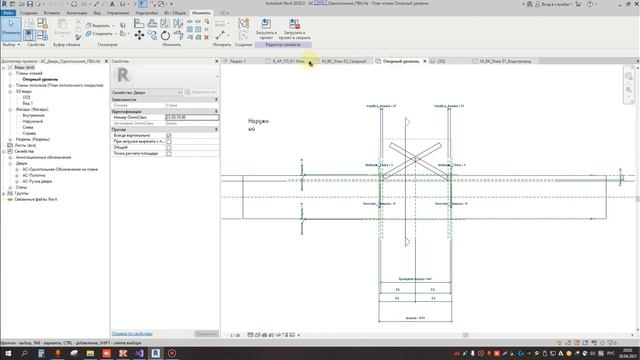Click the taskbar search icon
640x360 pixels.
click(x=24, y=353)
